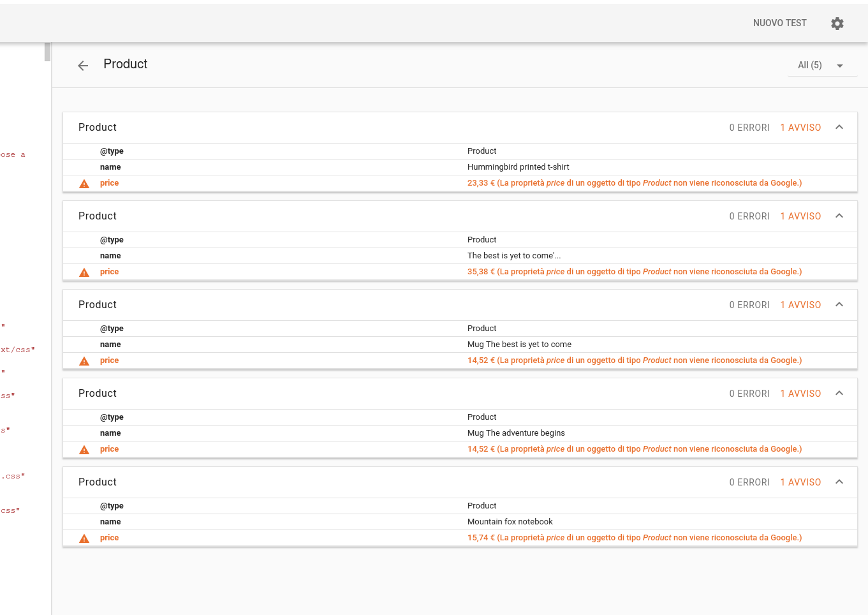Click the warning triangle for Mug The best is yet to come

coord(84,360)
